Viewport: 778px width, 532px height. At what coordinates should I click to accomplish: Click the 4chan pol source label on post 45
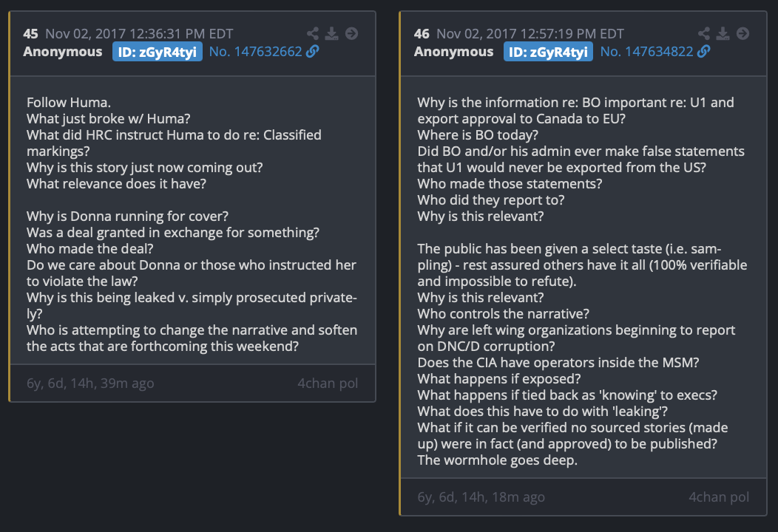328,383
